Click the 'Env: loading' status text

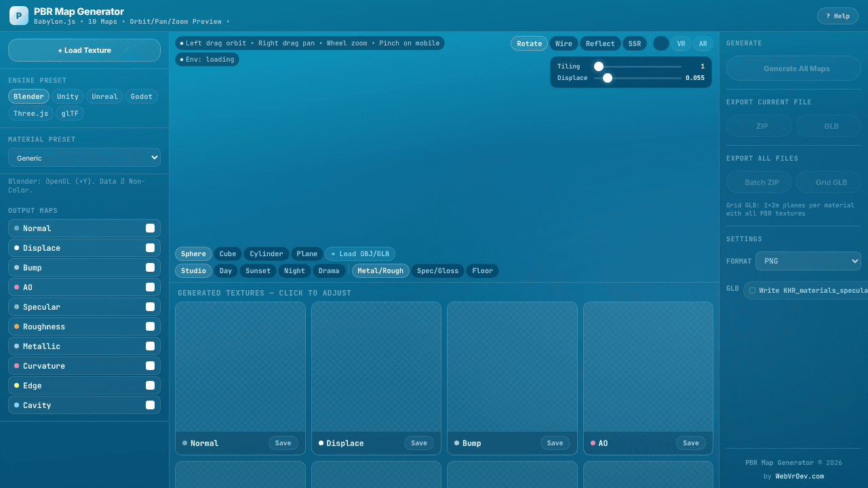[207, 60]
